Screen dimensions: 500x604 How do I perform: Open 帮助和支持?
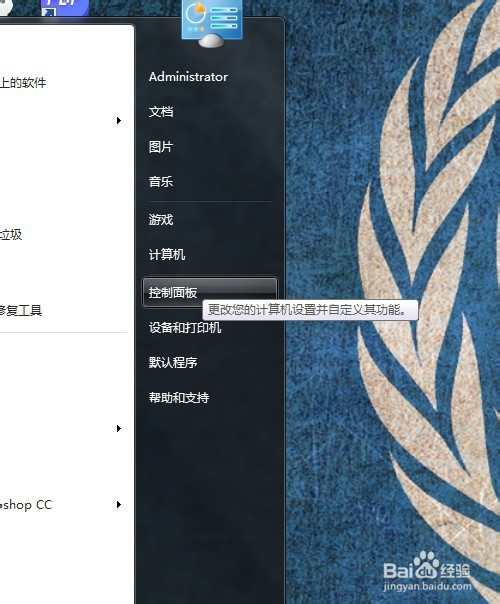click(179, 398)
